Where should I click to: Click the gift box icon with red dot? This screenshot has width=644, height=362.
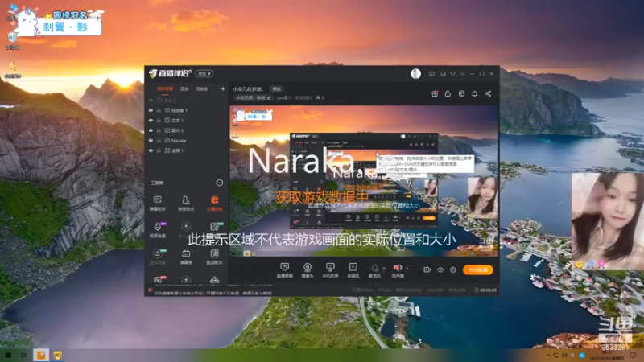tap(435, 93)
